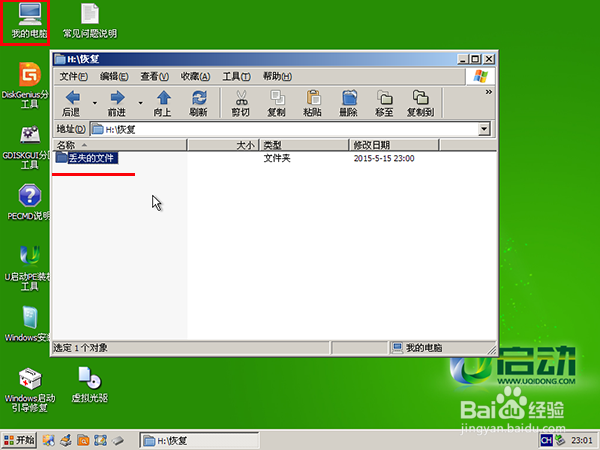Sort by the 大小 column header
Viewport: 600px width, 450px height.
(x=223, y=145)
